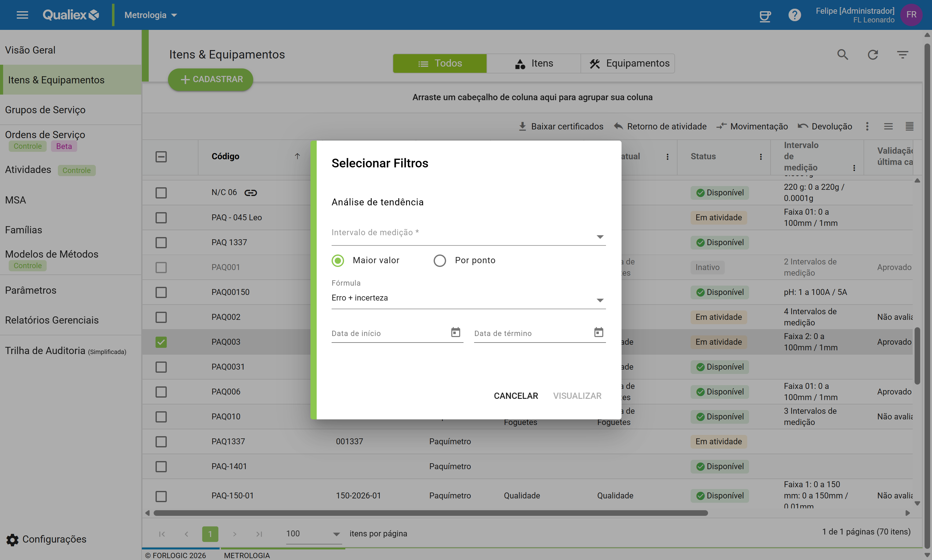932x560 pixels.
Task: Open Intervalo de medição column menu
Action: click(854, 168)
